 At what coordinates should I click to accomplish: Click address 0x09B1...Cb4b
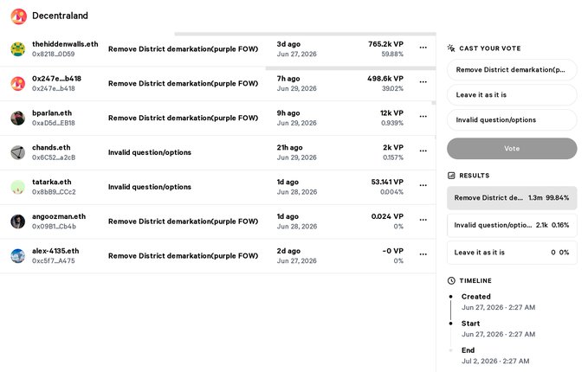pos(54,227)
